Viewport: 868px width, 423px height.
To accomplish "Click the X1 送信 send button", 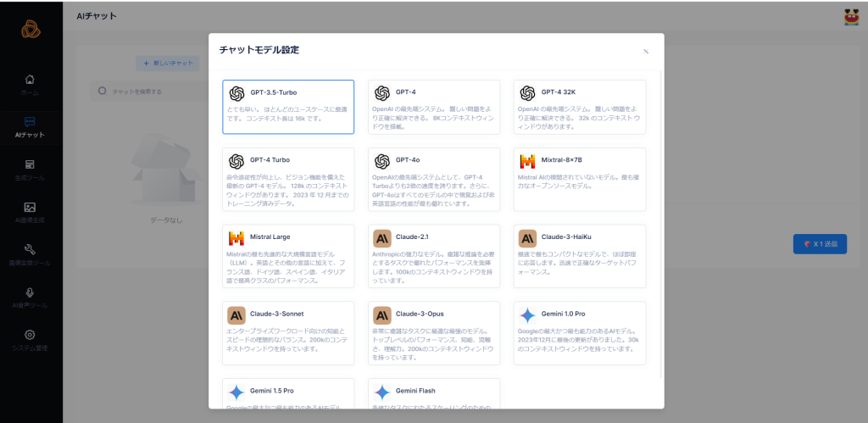I will click(x=820, y=243).
